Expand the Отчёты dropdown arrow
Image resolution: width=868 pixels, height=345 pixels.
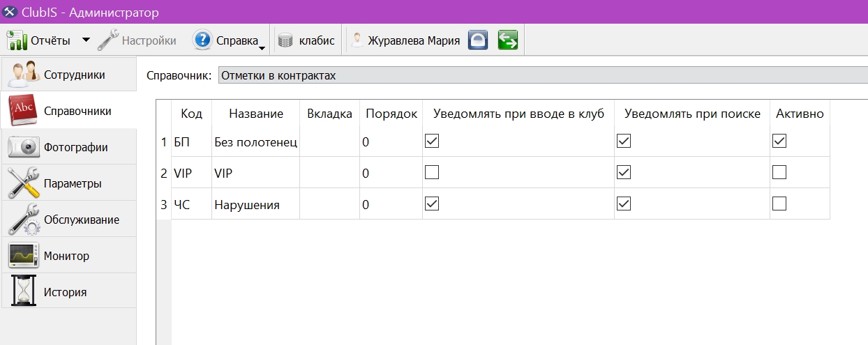coord(86,40)
